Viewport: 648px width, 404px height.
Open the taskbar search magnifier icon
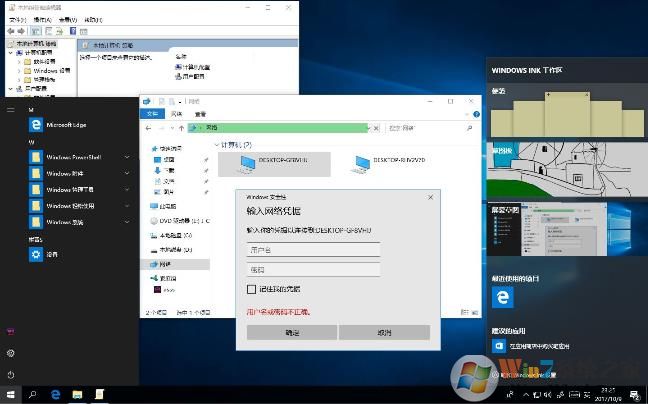pyautogui.click(x=32, y=394)
